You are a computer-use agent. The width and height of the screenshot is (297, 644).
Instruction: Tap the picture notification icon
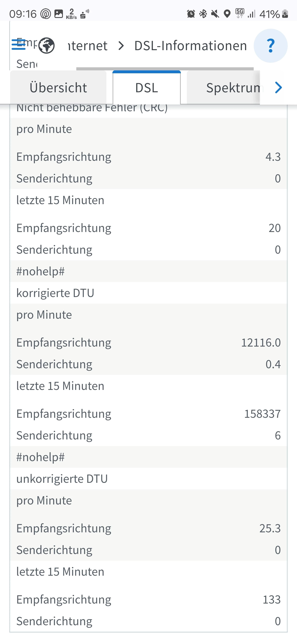pyautogui.click(x=59, y=14)
